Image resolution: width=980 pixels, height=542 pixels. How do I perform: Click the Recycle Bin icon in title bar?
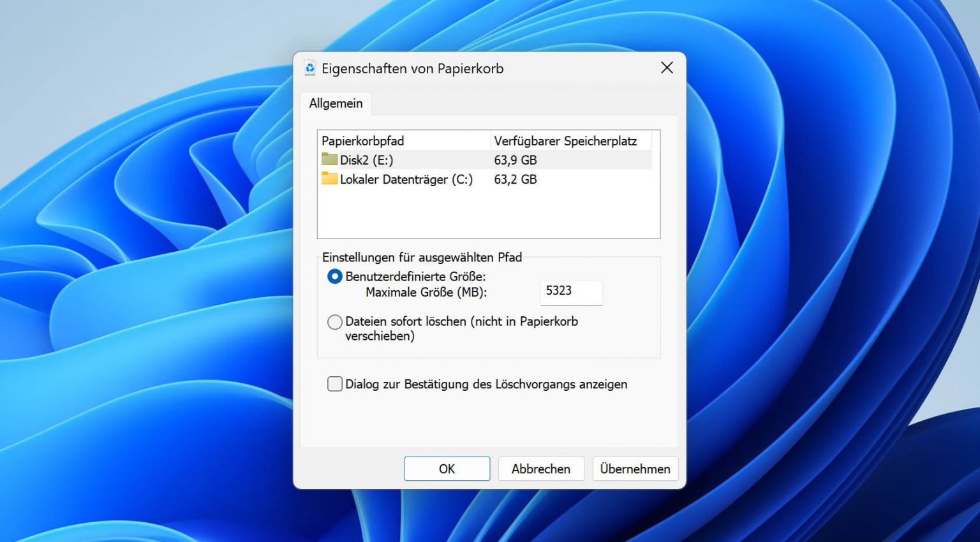point(310,68)
